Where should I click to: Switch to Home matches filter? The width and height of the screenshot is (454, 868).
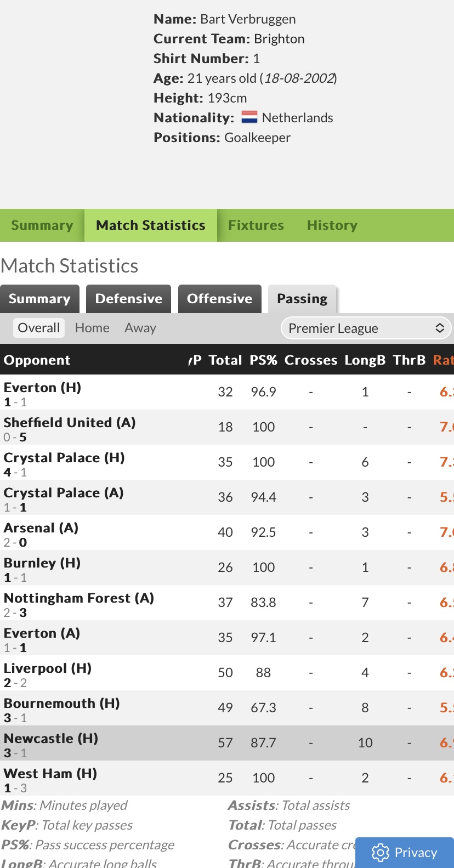point(92,328)
